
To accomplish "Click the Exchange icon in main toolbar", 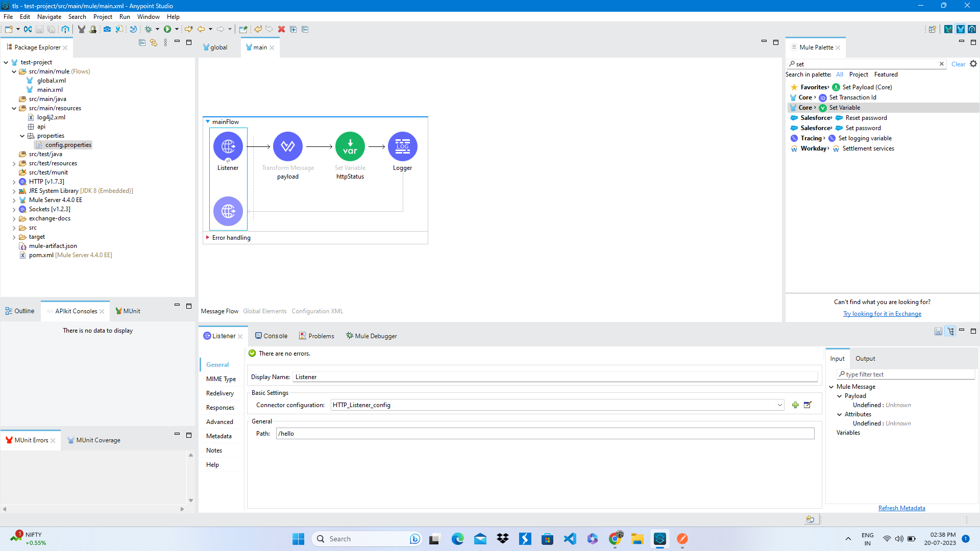I will click(x=28, y=29).
